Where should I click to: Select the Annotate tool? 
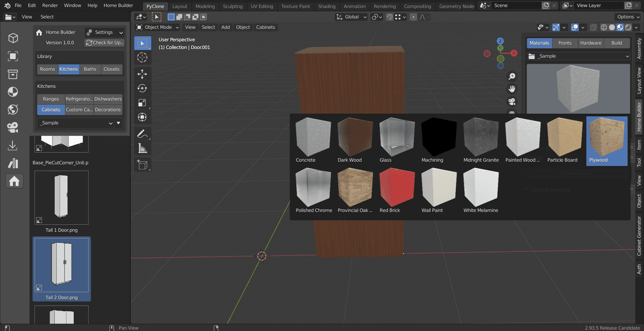click(x=142, y=133)
